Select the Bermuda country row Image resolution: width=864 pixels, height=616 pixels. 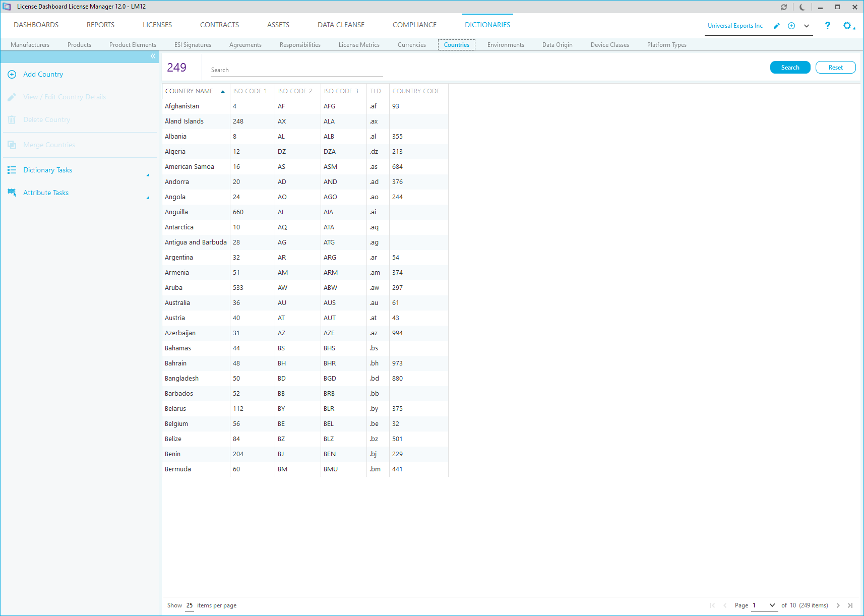(x=305, y=469)
